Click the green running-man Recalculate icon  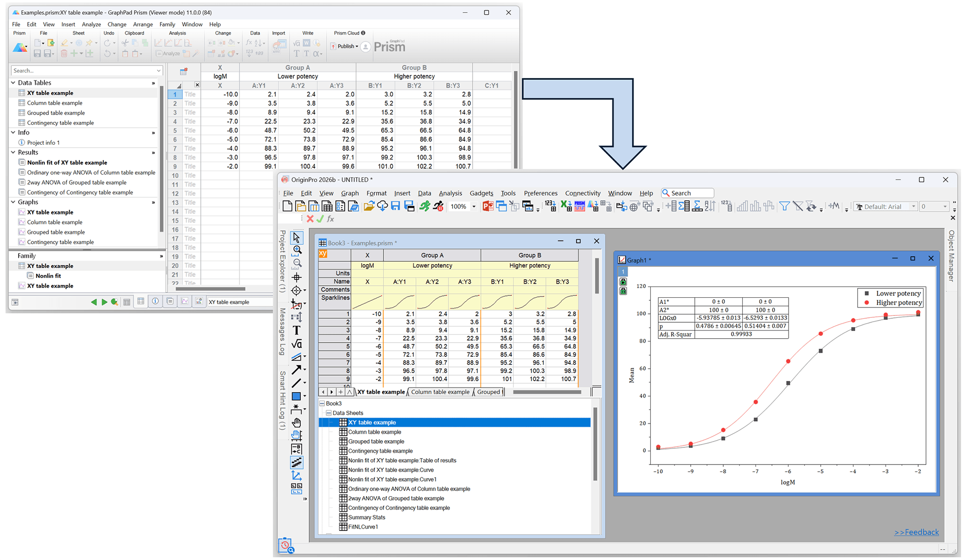(x=425, y=206)
